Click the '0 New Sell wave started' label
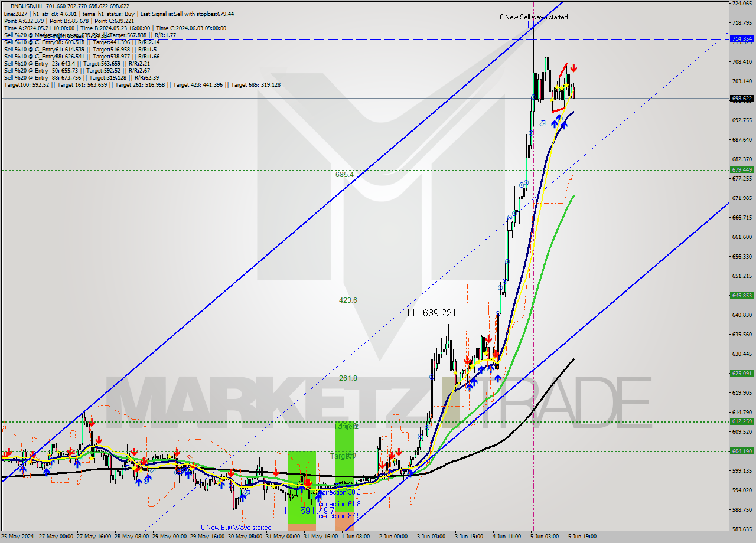756x543 pixels. (x=534, y=17)
